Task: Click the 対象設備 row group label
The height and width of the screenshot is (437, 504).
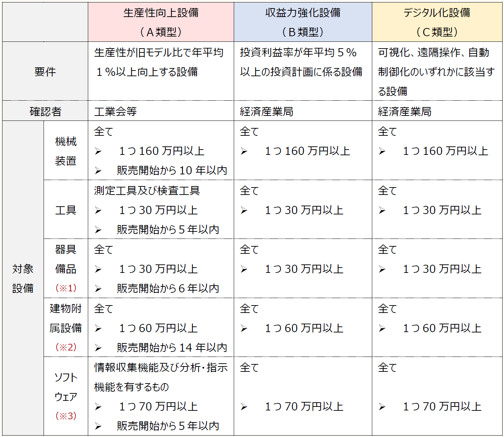Action: tap(23, 278)
